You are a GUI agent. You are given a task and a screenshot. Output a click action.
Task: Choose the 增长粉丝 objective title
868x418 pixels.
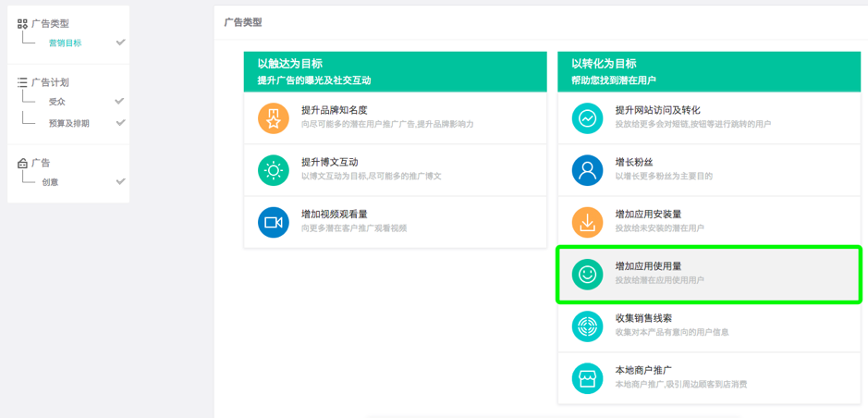(634, 162)
